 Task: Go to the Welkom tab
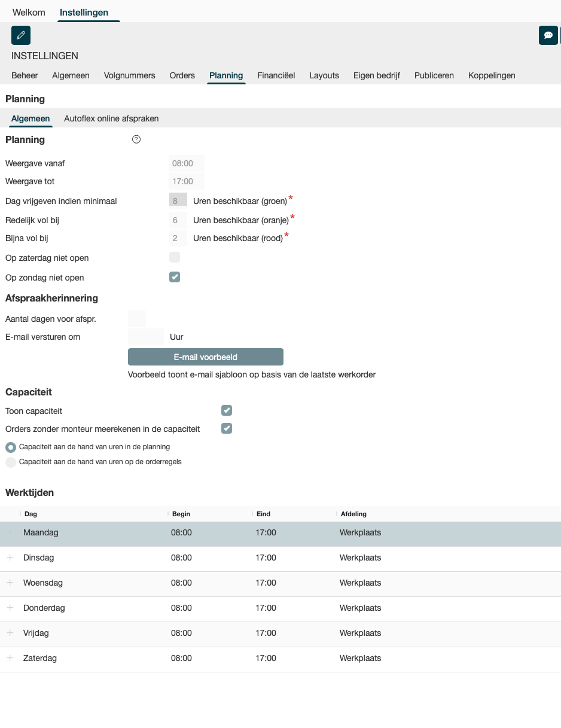pos(29,13)
